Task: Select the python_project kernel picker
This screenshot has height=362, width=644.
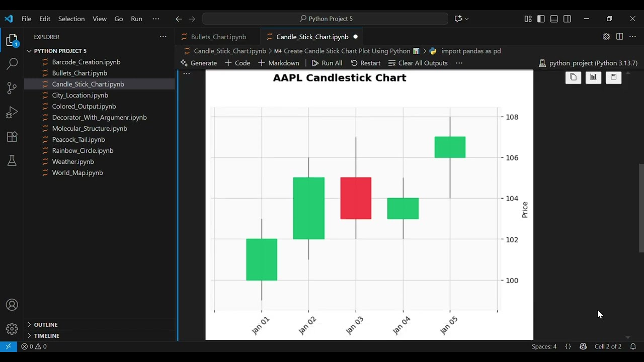Action: 588,63
